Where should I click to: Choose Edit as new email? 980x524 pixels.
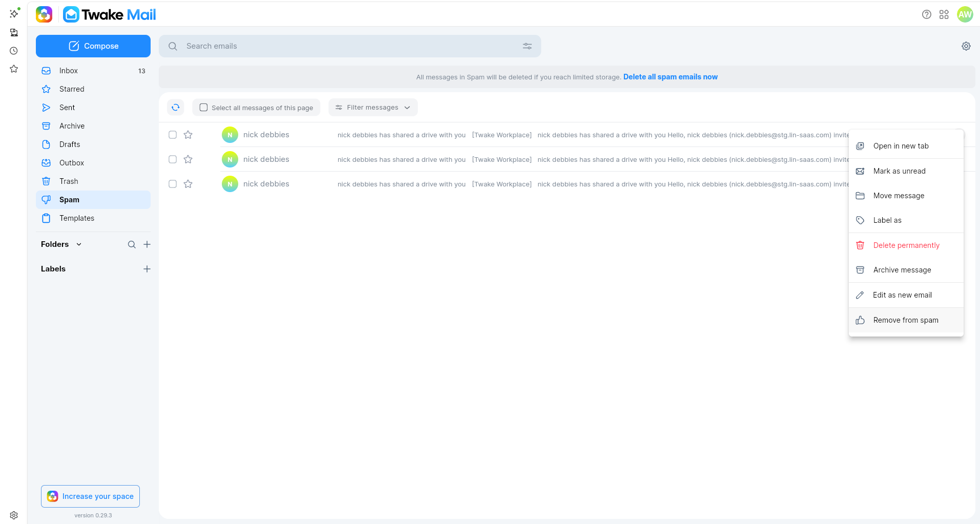(906, 295)
